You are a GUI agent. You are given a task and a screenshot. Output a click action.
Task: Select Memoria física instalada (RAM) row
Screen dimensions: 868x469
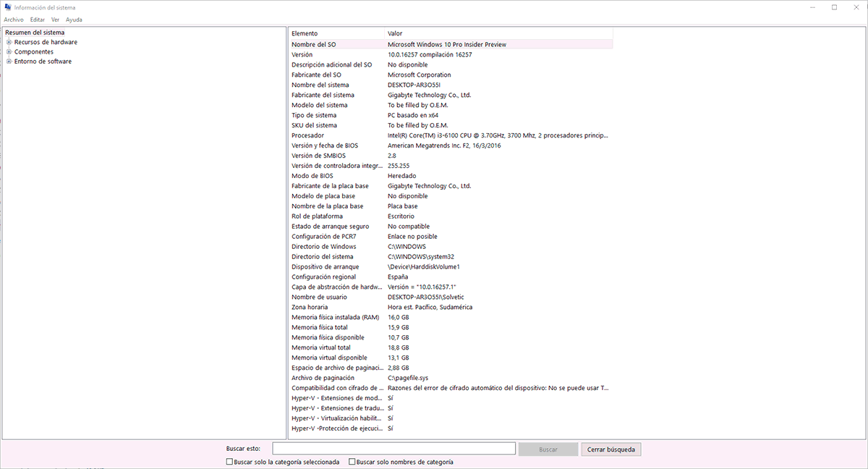click(x=451, y=317)
